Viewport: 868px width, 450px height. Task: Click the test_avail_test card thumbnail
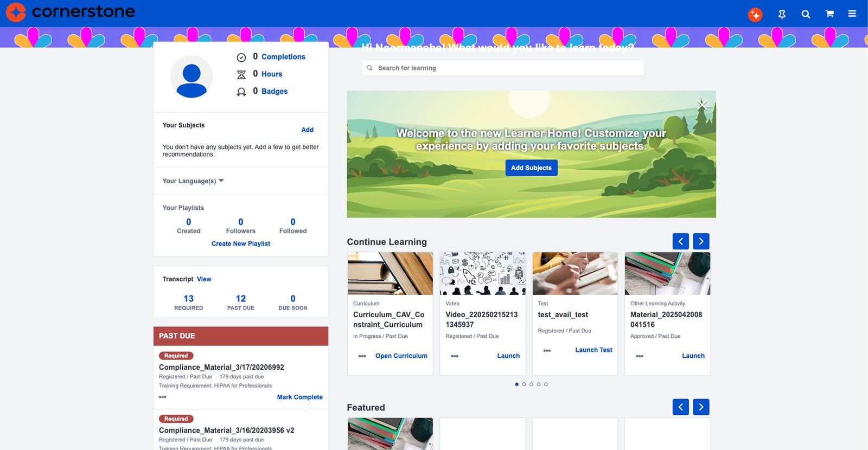coord(575,273)
